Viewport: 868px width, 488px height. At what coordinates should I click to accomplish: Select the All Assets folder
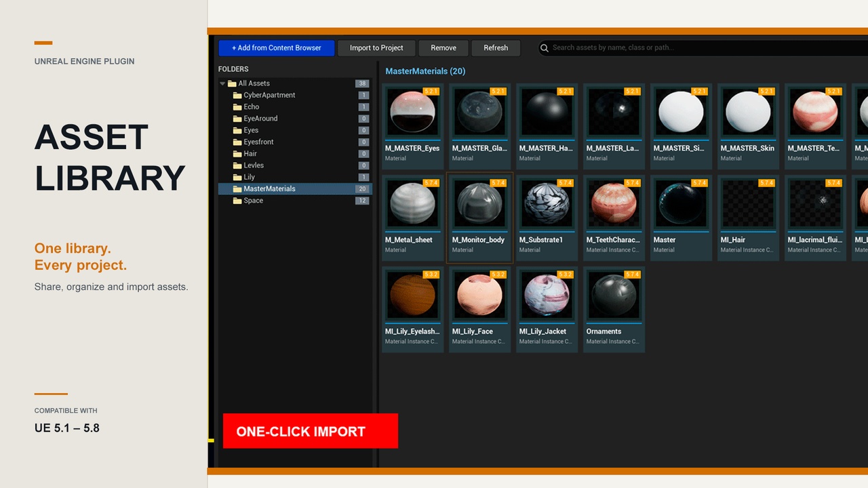coord(294,83)
